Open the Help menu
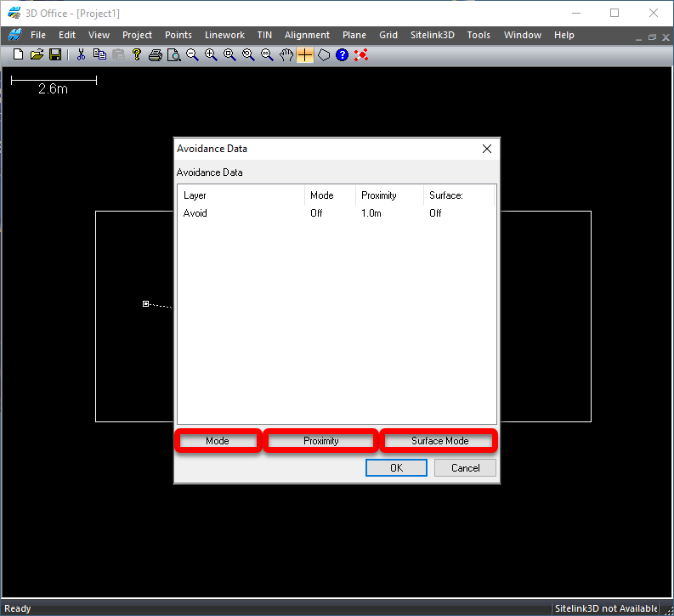The width and height of the screenshot is (674, 616). 564,35
